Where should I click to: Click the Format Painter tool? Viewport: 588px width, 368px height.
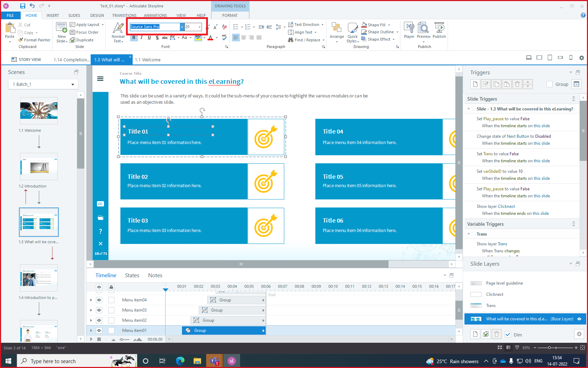pos(34,40)
